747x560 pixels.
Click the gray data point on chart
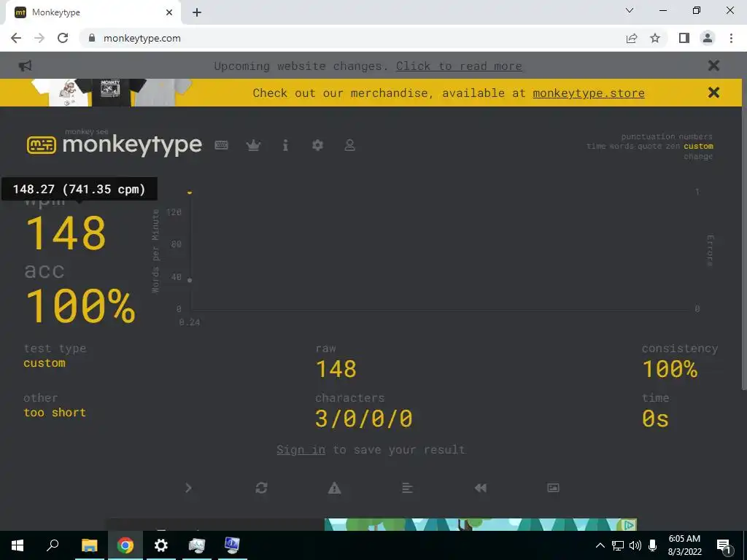190,280
